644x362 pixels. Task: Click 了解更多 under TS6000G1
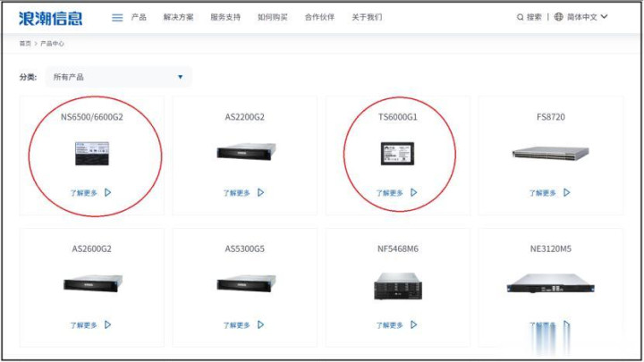coord(390,193)
